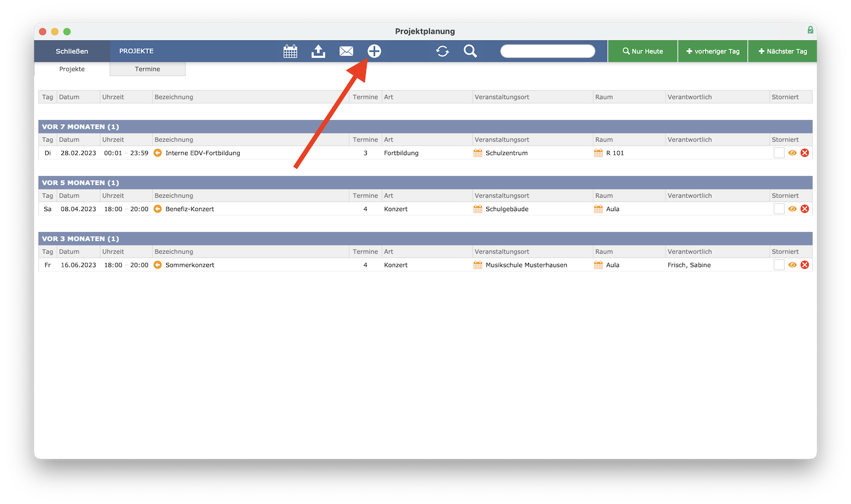
Task: Delete Sommerkonzert with red X icon
Action: pos(805,265)
